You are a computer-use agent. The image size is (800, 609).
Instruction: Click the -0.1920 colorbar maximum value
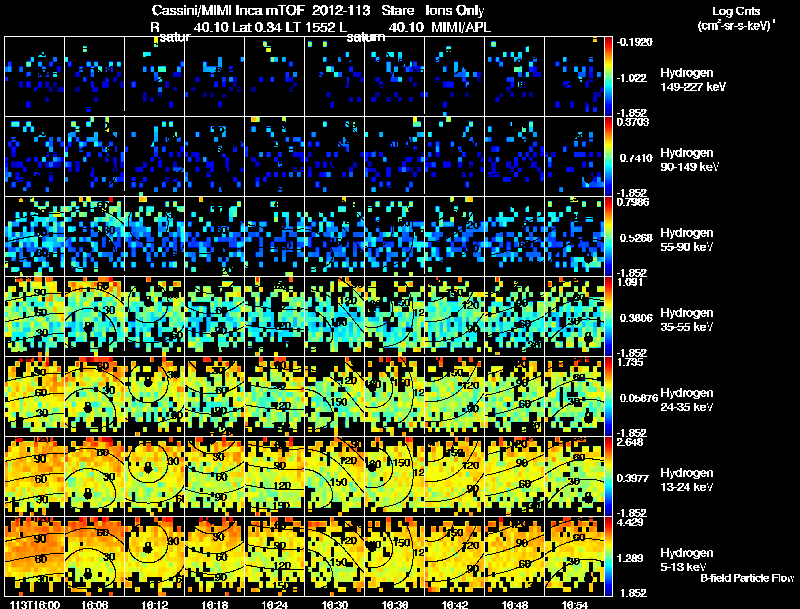click(x=634, y=42)
